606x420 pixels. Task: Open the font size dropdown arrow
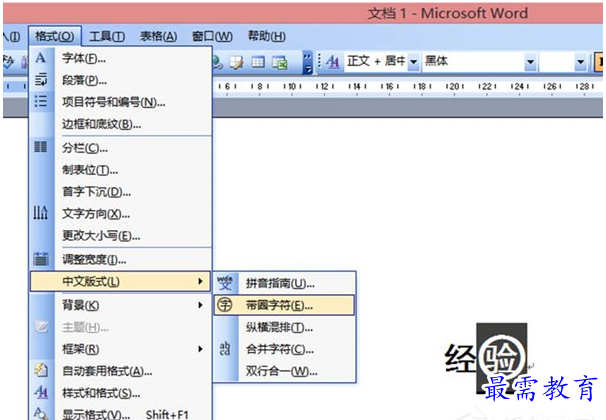[580, 62]
